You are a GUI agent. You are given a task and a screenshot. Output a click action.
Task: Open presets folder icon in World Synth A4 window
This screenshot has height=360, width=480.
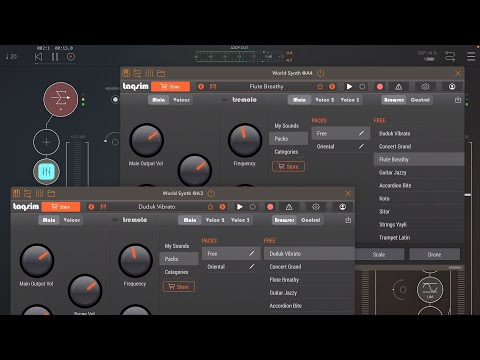click(x=161, y=73)
